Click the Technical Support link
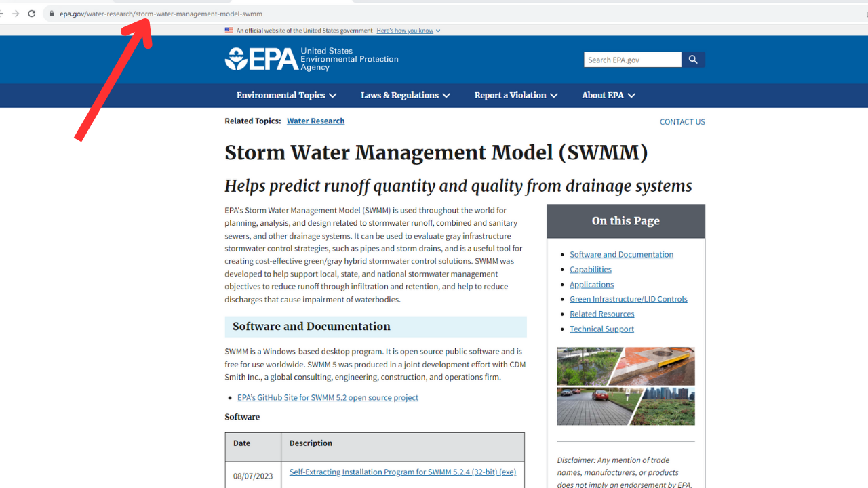868x488 pixels. [x=601, y=329]
